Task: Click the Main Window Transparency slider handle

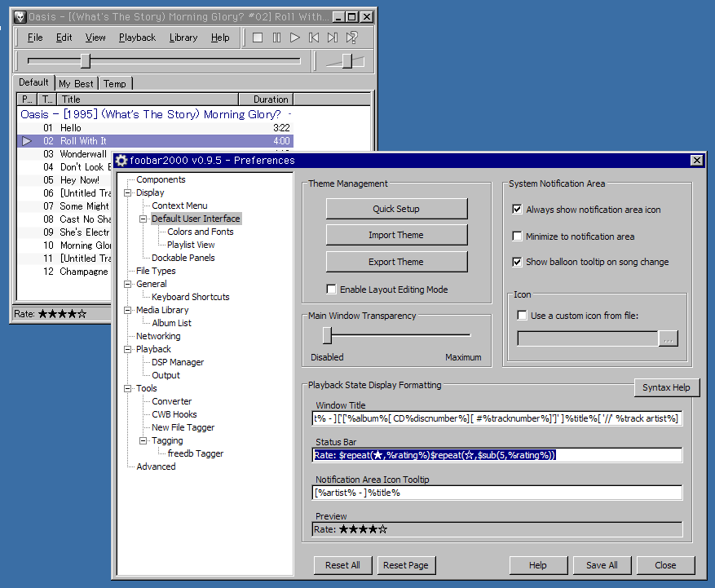Action: (x=327, y=335)
